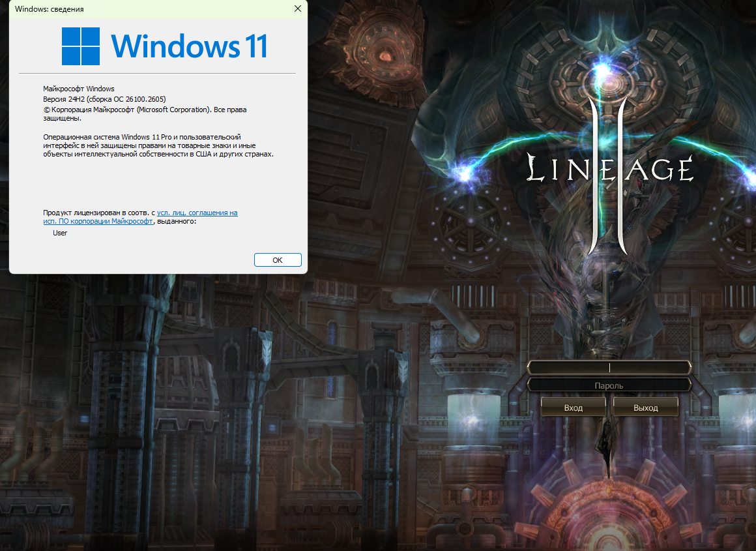The image size is (756, 551).
Task: Click the LINEAGE title text
Action: tap(609, 170)
